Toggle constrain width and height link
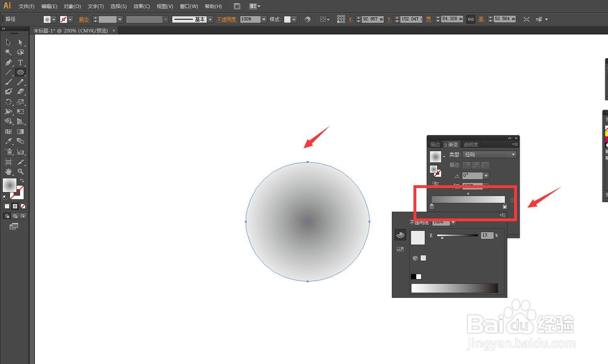The width and height of the screenshot is (608, 364). tap(470, 19)
